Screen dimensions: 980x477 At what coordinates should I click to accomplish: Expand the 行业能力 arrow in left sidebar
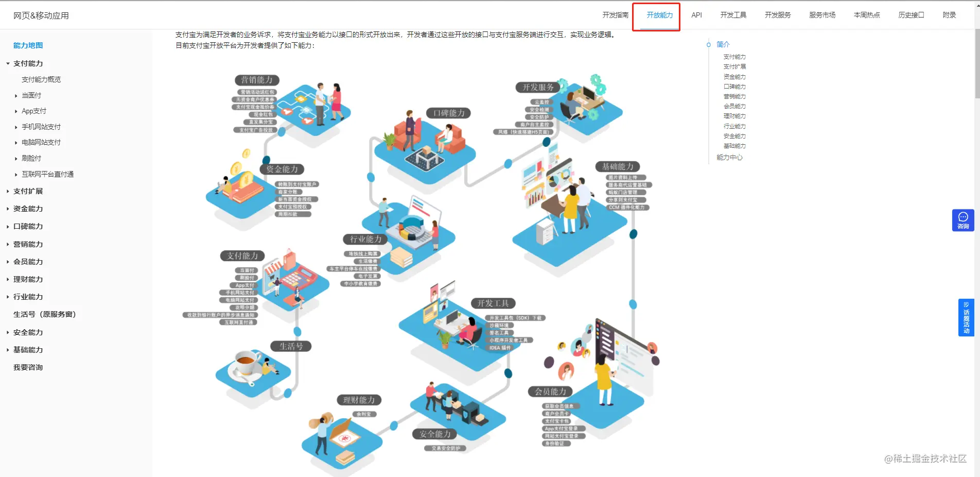(8, 297)
